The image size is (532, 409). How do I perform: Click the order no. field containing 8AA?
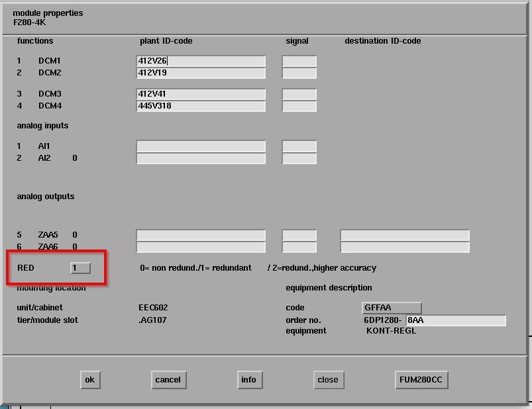click(456, 320)
